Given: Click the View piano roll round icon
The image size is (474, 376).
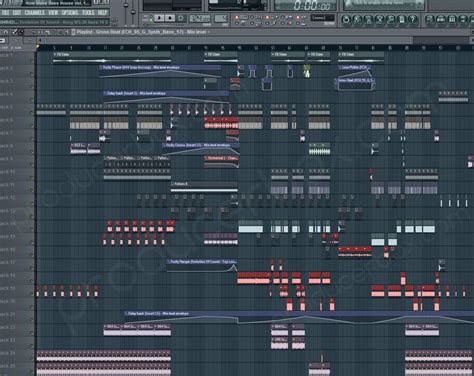Looking at the screenshot, I should 452,19.
